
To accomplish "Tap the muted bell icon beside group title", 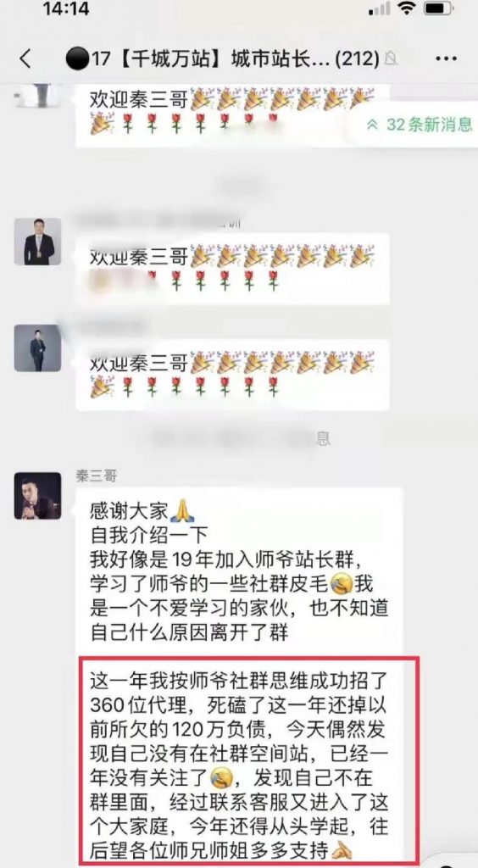I will click(x=391, y=58).
